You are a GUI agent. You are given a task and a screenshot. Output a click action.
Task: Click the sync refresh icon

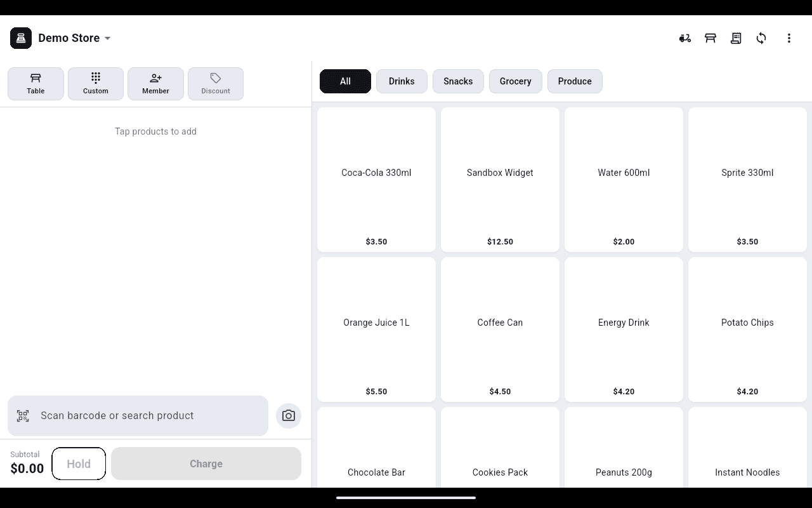point(761,38)
